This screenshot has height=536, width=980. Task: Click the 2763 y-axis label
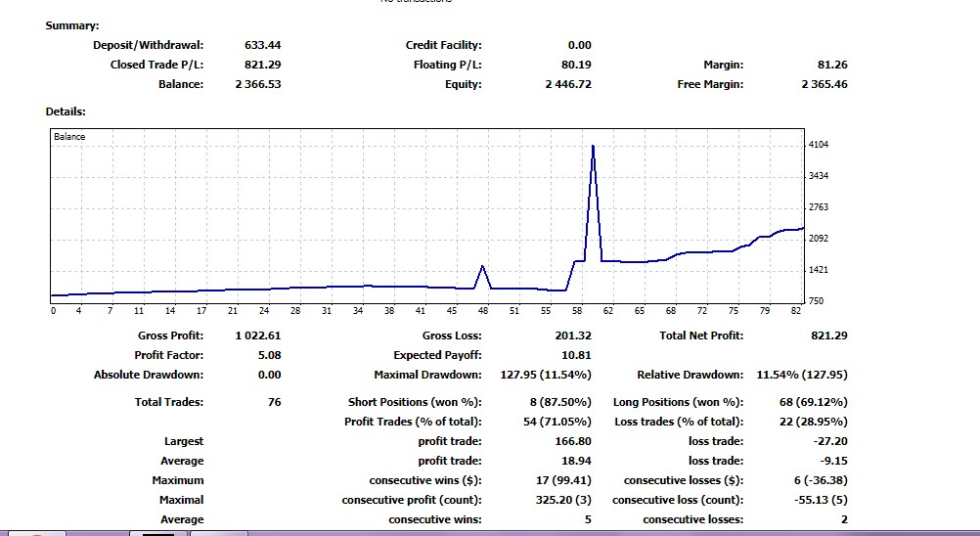[x=818, y=206]
